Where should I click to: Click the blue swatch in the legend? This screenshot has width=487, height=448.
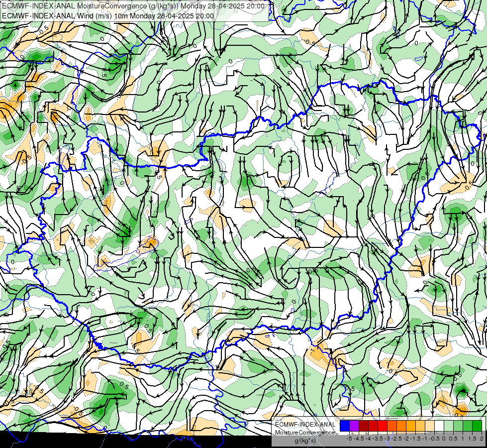click(x=345, y=426)
